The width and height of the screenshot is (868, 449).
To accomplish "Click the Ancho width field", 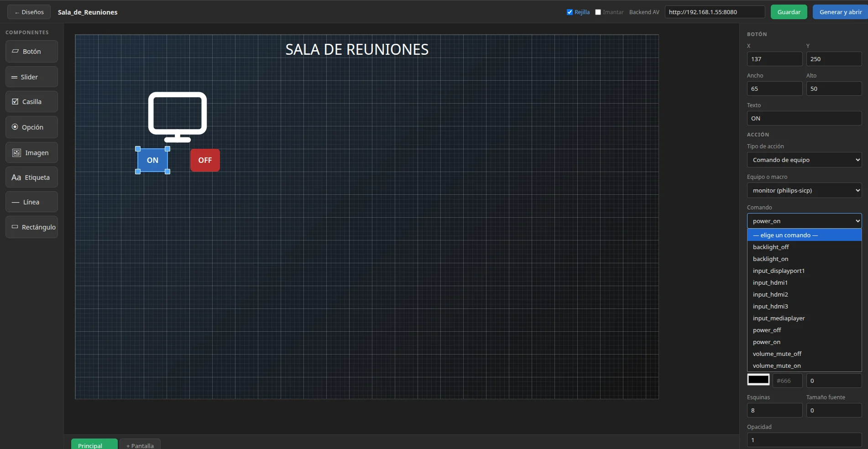I will click(x=774, y=89).
